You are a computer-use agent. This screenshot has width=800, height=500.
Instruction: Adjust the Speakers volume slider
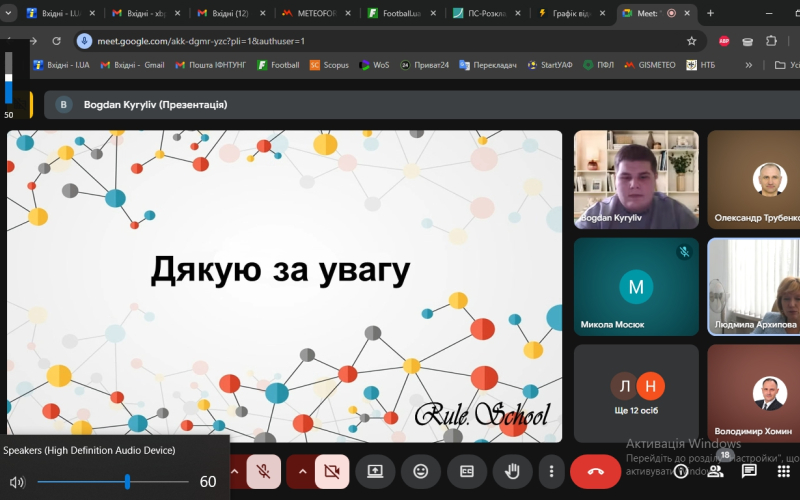(113, 481)
